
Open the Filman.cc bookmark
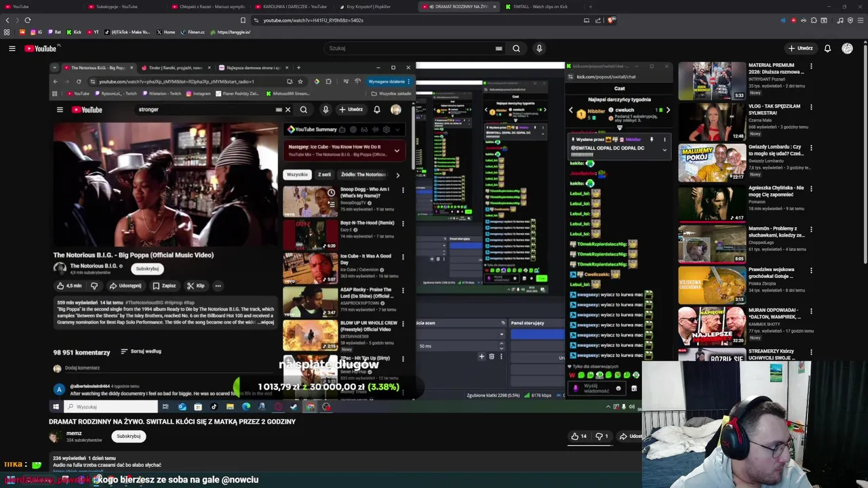pyautogui.click(x=193, y=32)
